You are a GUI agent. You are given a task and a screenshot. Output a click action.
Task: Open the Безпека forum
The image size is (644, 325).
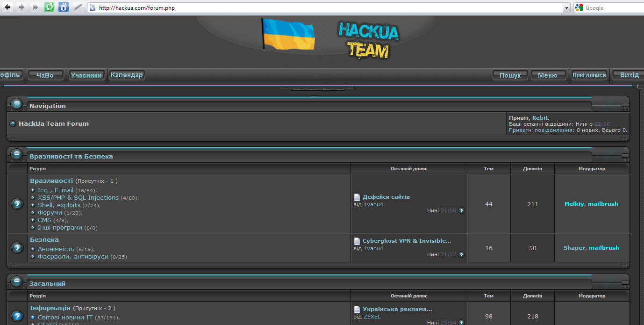click(44, 239)
